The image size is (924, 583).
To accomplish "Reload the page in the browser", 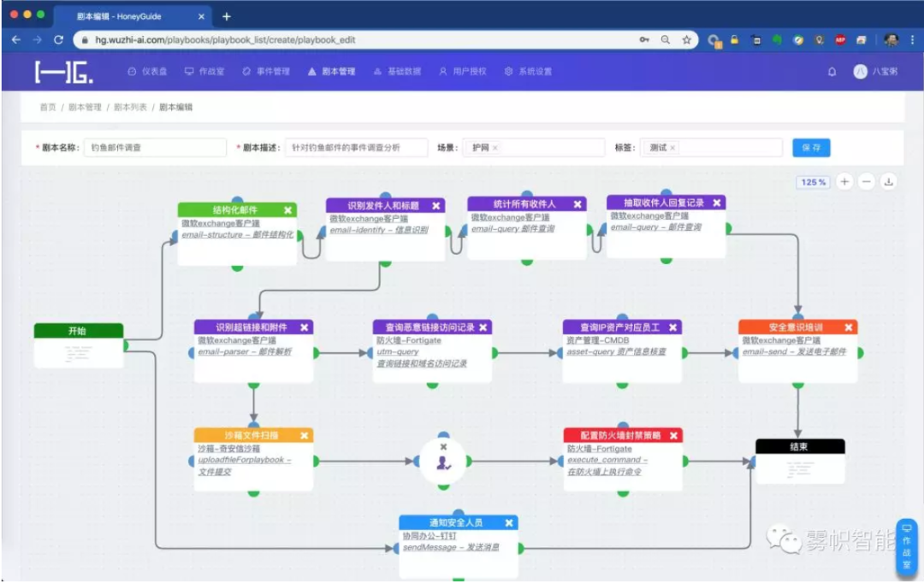I will point(58,39).
